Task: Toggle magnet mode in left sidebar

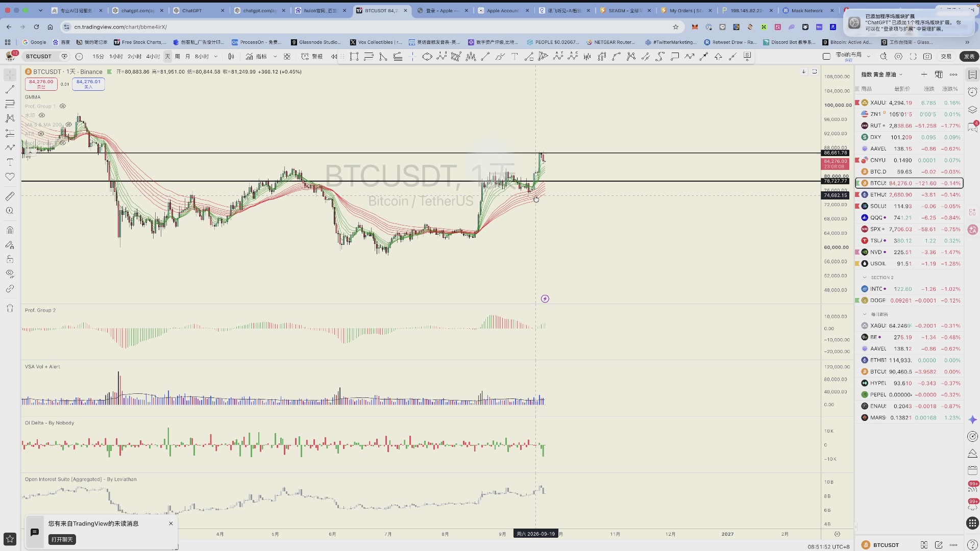Action: tap(10, 230)
